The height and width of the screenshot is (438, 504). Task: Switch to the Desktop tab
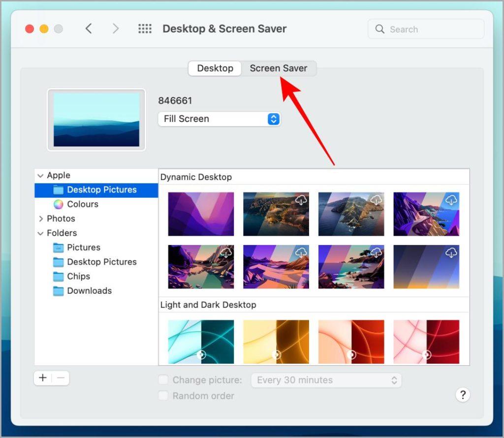215,68
